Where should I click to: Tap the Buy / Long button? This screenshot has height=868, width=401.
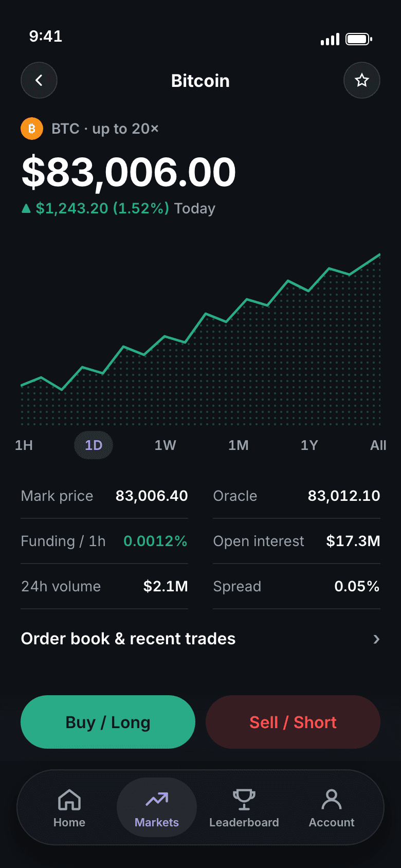tap(108, 722)
